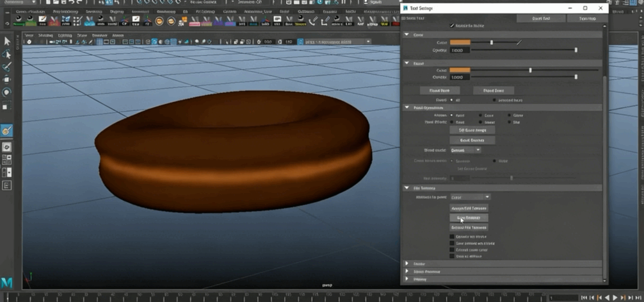Open the Shading menu in viewport panel
This screenshot has height=302, width=644.
pyautogui.click(x=45, y=35)
